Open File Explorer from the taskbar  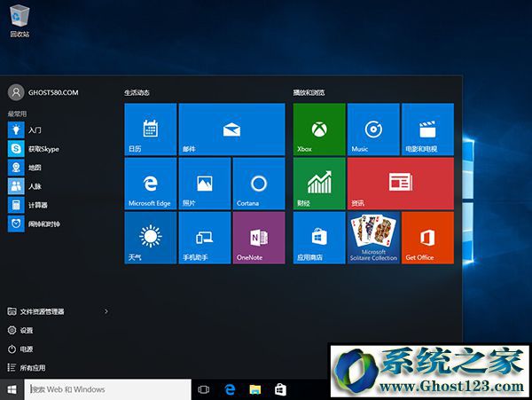click(255, 389)
